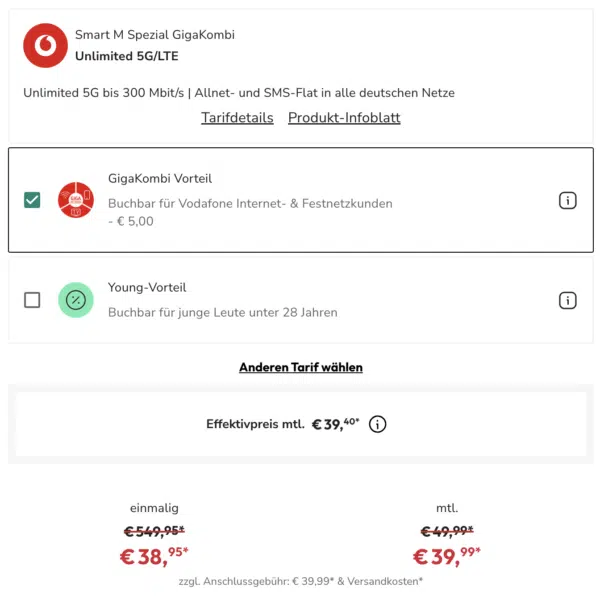The image size is (600, 600).
Task: Click the GigaKombi red circular icon
Action: [x=76, y=200]
